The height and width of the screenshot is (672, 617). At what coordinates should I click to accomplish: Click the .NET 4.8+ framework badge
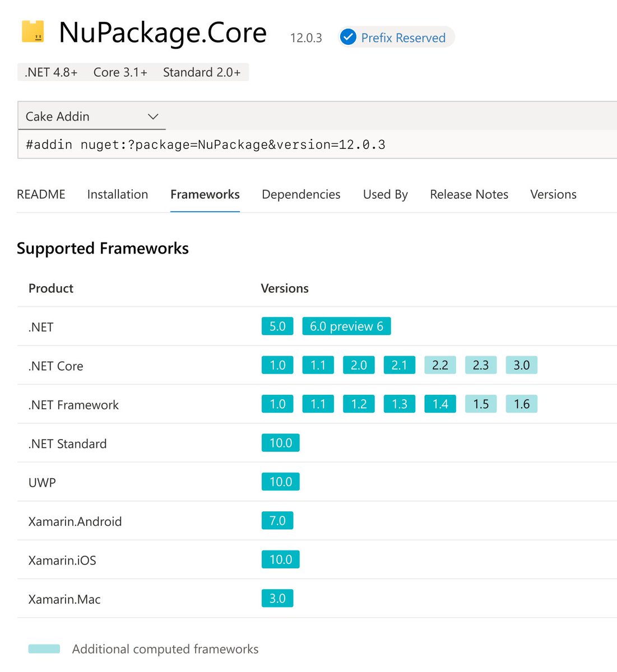coord(51,72)
